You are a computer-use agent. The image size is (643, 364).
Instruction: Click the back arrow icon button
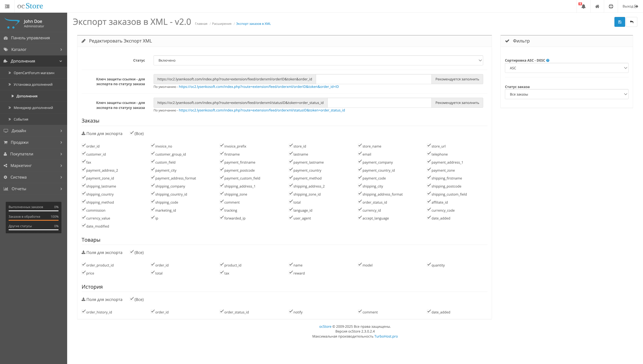632,22
